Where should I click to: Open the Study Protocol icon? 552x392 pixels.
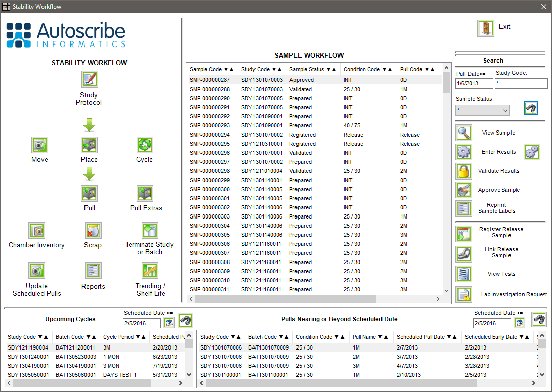tap(90, 79)
